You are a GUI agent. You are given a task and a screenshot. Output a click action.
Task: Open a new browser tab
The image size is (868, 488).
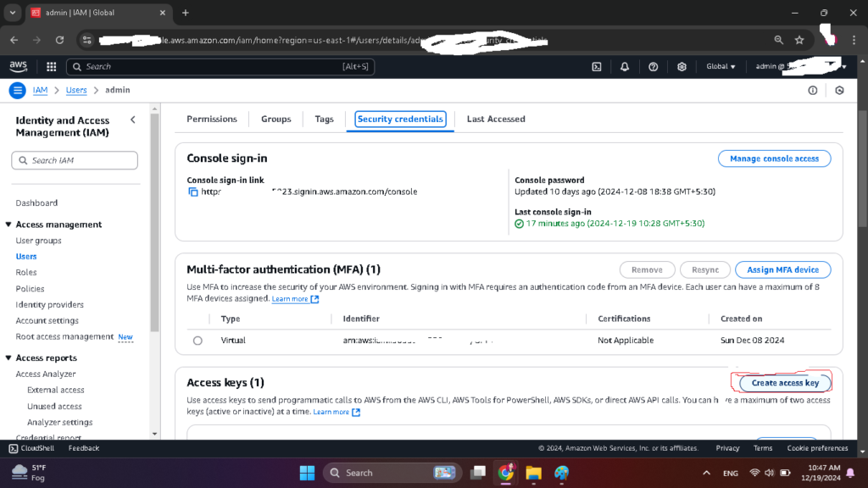pos(186,13)
